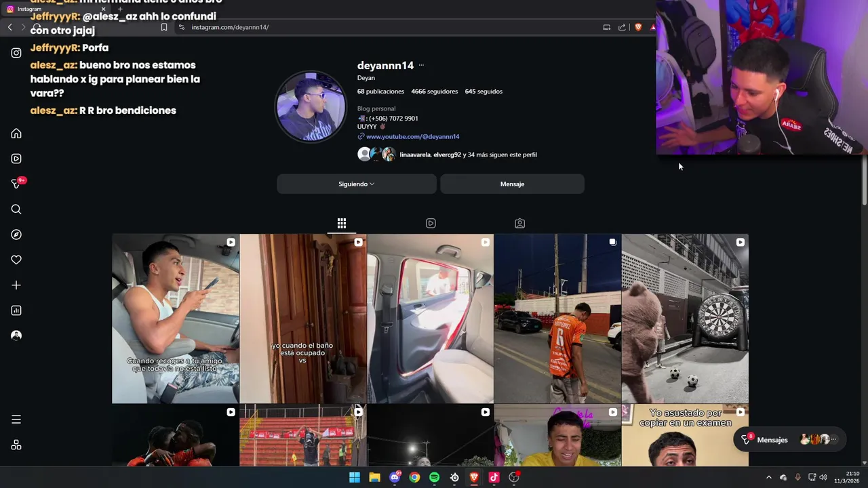Viewport: 868px width, 488px height.
Task: Click the share icon in address bar
Action: [x=622, y=27]
